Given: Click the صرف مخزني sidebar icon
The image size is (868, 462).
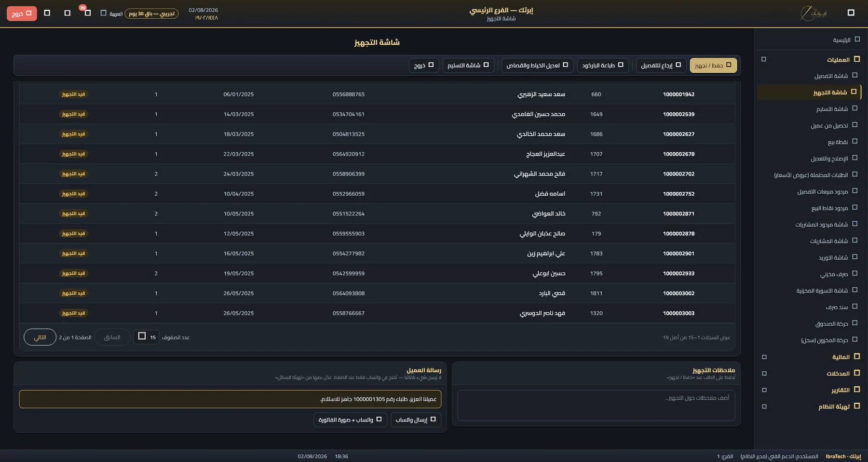Looking at the screenshot, I should (854, 274).
